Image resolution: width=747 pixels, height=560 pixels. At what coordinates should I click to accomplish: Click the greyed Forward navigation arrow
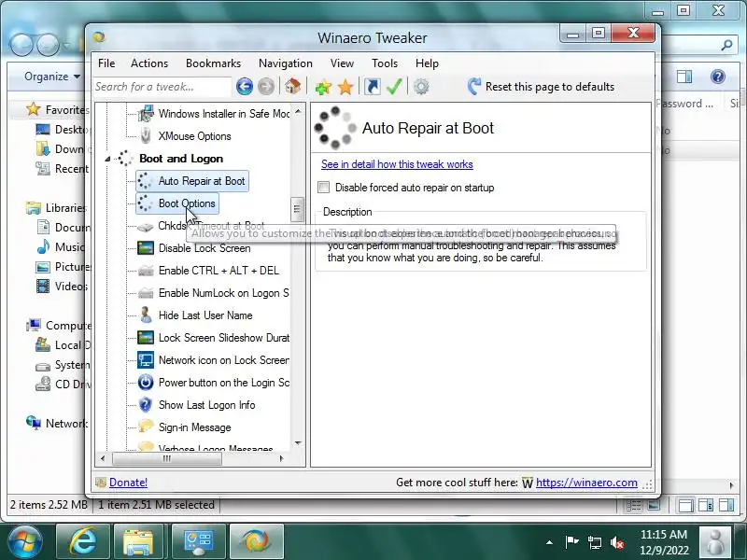coord(266,87)
